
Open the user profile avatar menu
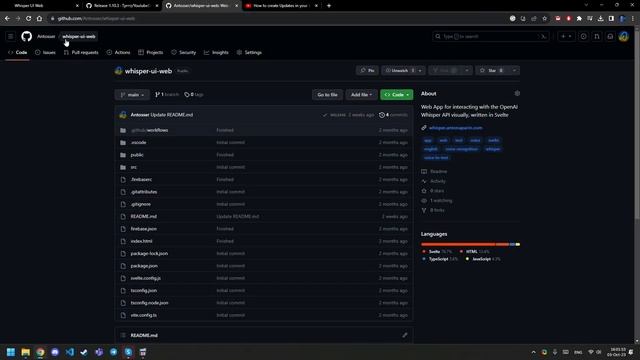pyautogui.click(x=624, y=36)
